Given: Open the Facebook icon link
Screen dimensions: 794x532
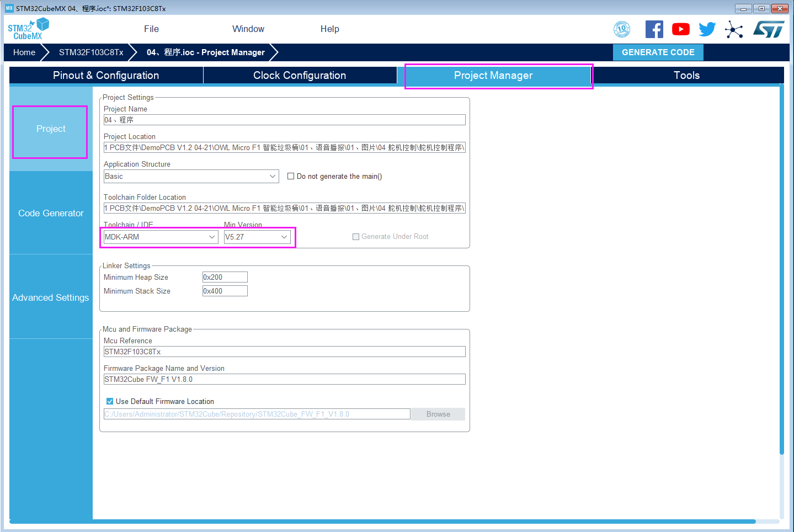Looking at the screenshot, I should tap(654, 29).
